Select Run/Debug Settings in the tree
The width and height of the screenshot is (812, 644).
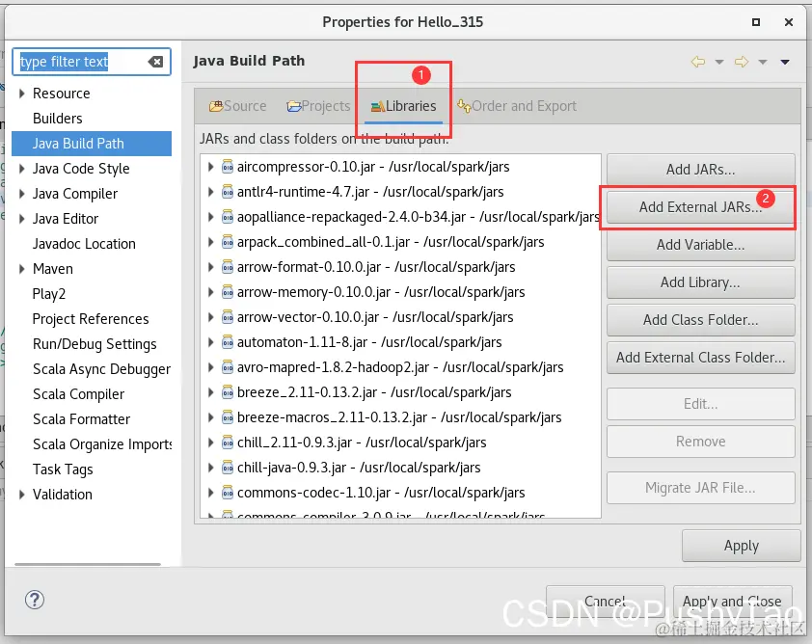(95, 344)
